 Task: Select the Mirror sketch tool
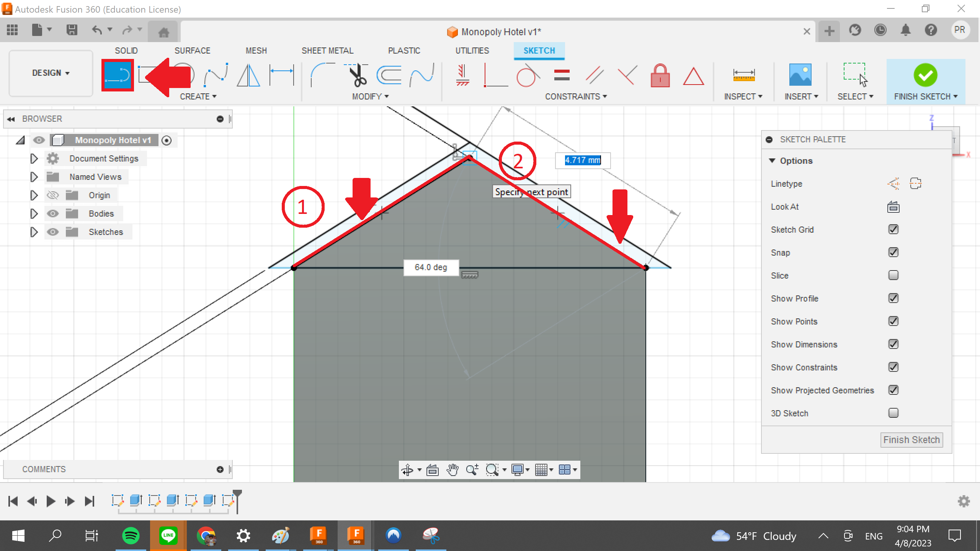click(249, 75)
